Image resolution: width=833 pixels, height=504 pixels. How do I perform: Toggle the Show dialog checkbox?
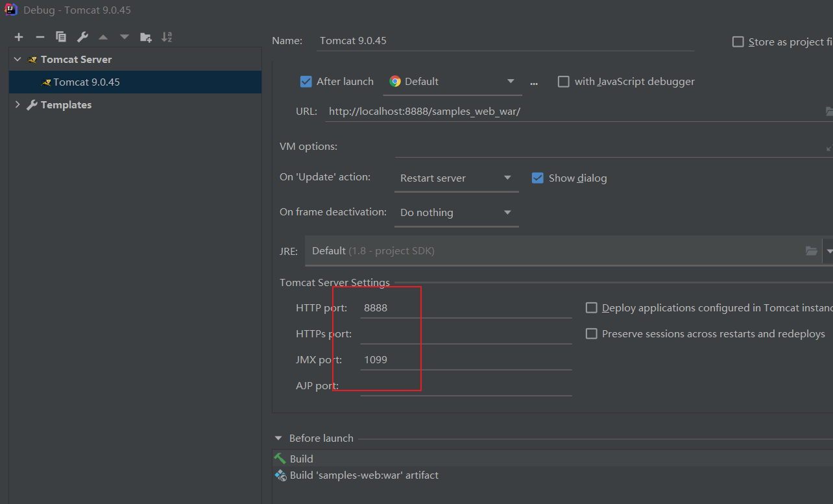tap(537, 178)
